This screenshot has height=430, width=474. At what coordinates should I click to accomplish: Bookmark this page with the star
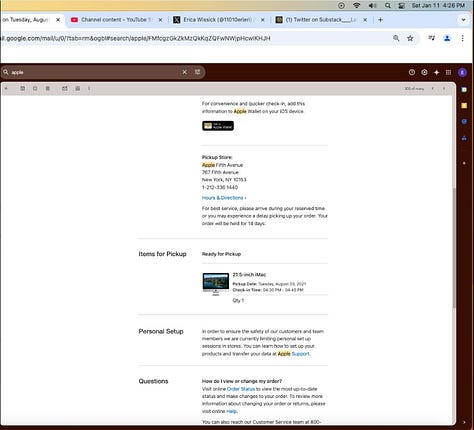410,38
